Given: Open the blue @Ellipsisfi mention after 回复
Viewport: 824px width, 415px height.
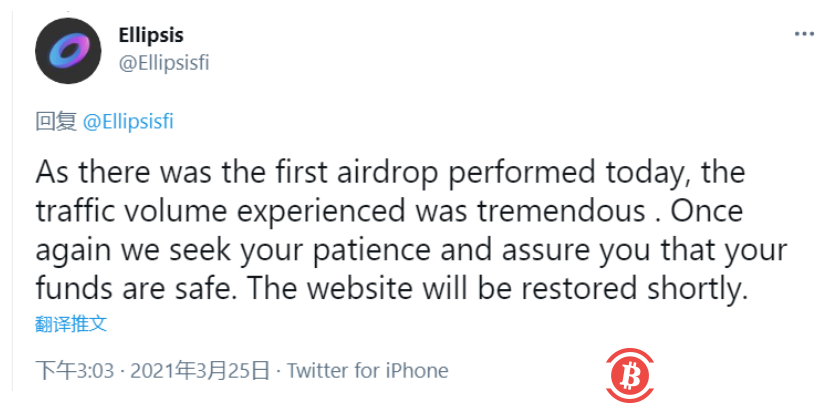Looking at the screenshot, I should coord(128,122).
